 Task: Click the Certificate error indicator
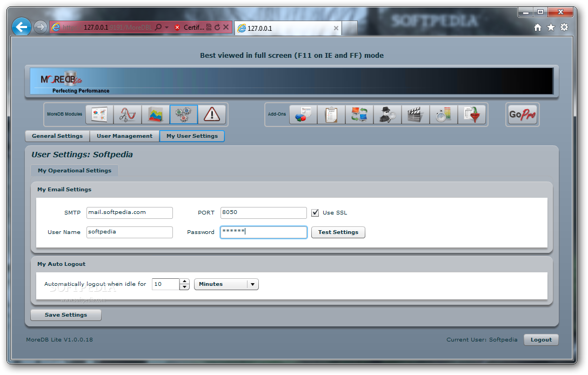point(190,28)
